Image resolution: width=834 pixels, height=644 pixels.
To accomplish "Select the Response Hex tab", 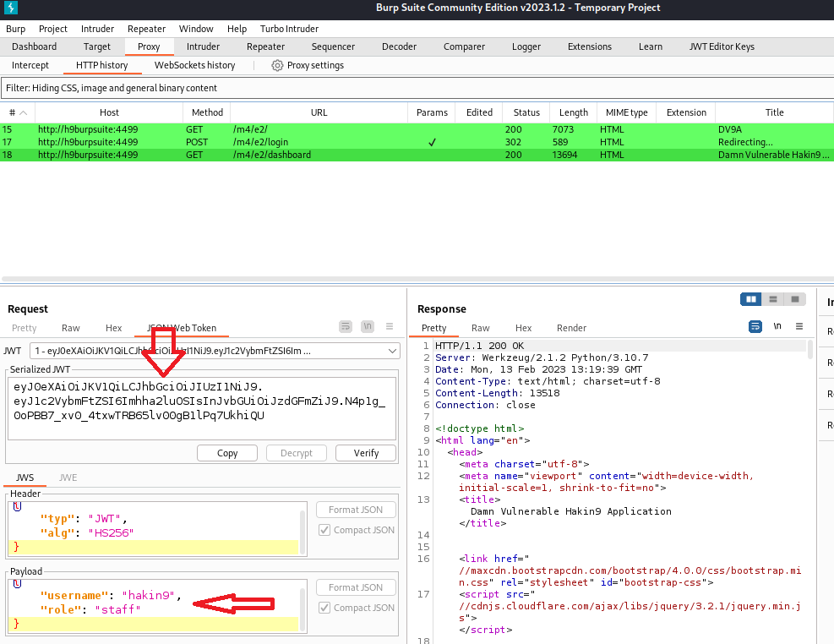I will click(523, 328).
